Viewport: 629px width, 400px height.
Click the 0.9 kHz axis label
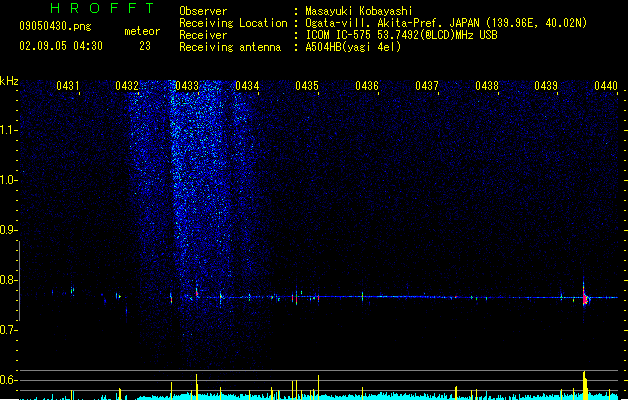click(8, 230)
